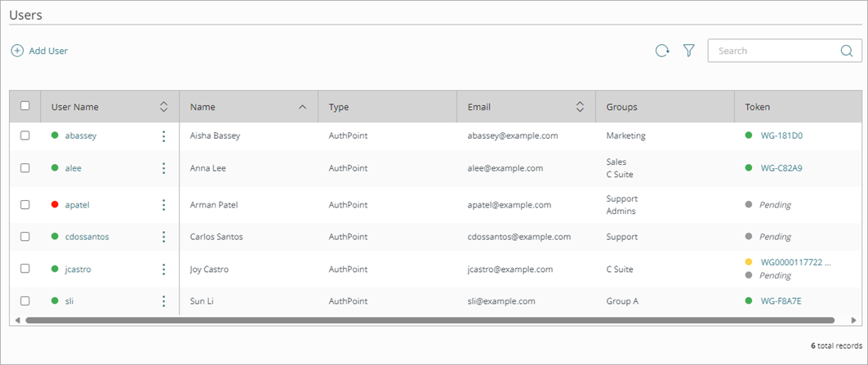Click into the Search input field
The width and height of the screenshot is (868, 365).
[x=772, y=51]
